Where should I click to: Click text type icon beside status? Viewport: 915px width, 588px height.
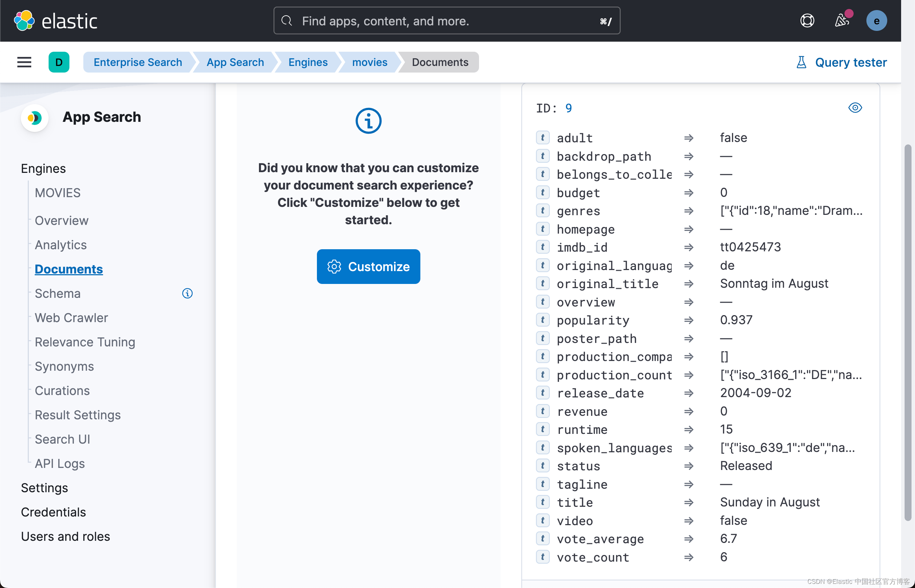[x=543, y=466]
